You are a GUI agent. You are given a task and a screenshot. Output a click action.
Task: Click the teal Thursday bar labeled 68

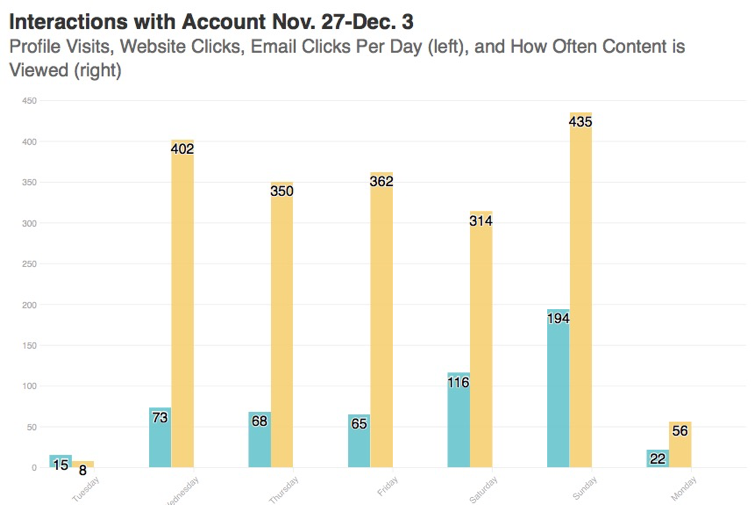click(260, 440)
